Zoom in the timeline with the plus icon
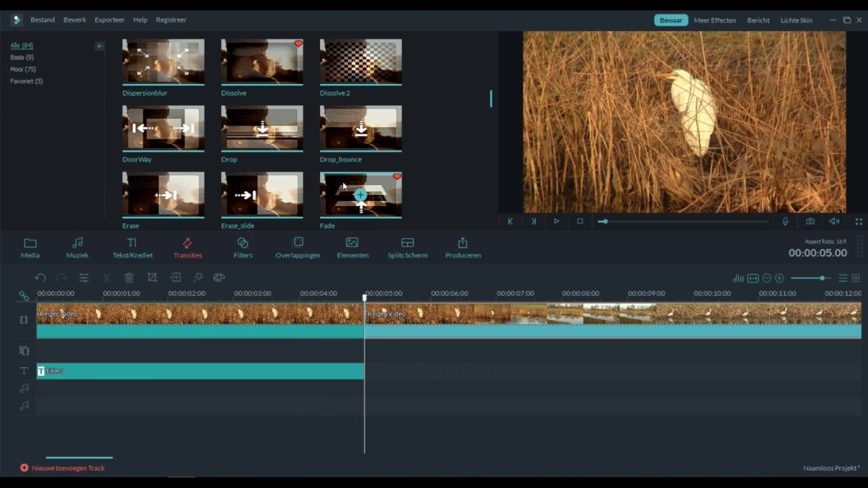The width and height of the screenshot is (868, 488). coord(778,278)
